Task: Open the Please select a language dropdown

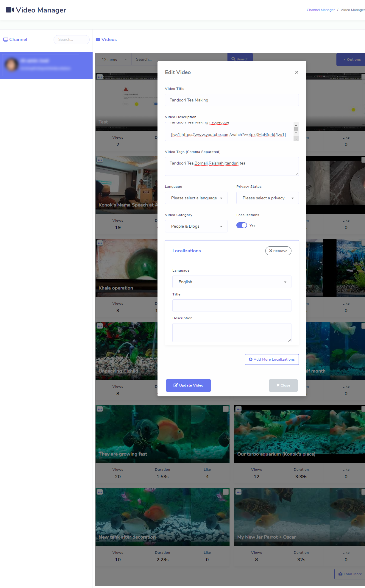Action: point(196,198)
